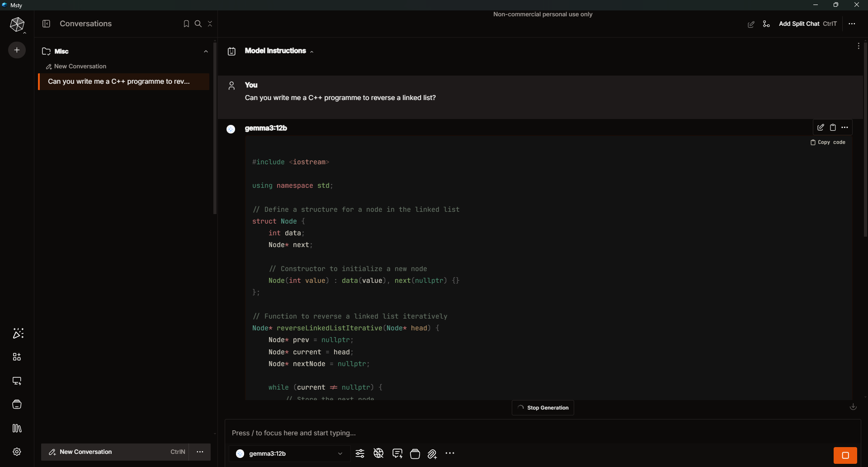Open quick prompts icon in input bar
868x467 pixels.
click(x=397, y=454)
